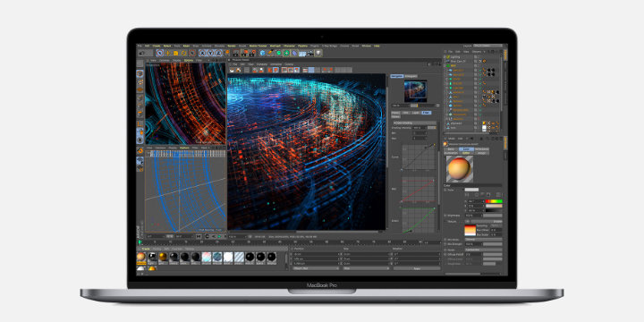The image size is (644, 322).
Task: Select the Live Selection tool
Action: click(160, 53)
